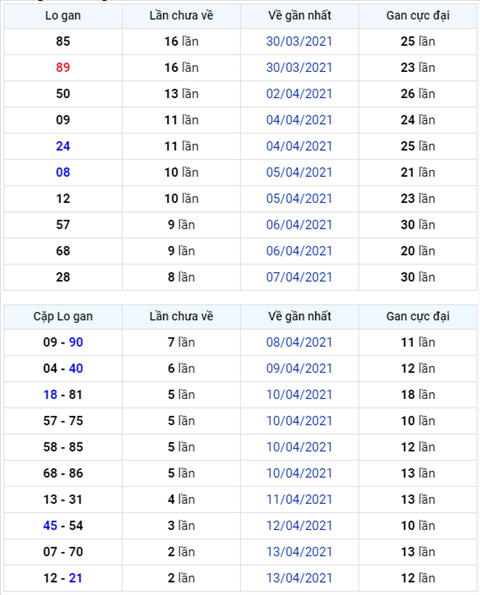Select the '21 lần' max gan cell
480x595 pixels.
[x=418, y=172]
